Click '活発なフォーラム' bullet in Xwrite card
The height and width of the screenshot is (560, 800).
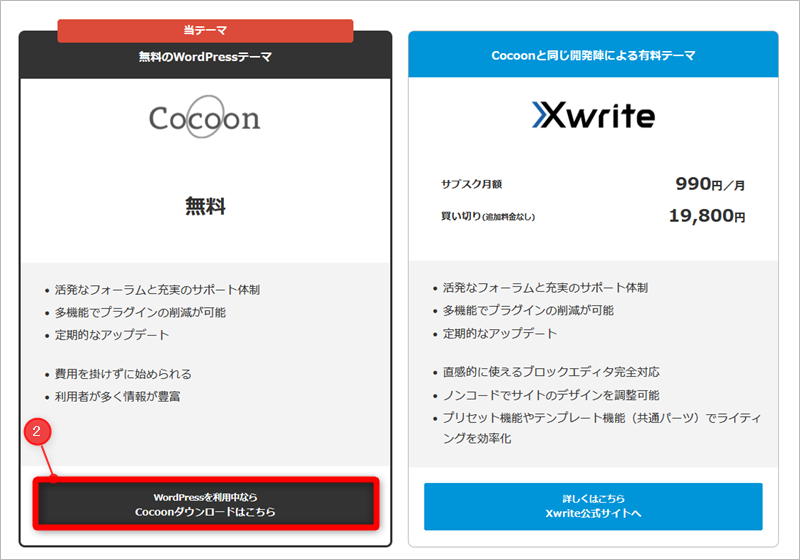[x=545, y=288]
